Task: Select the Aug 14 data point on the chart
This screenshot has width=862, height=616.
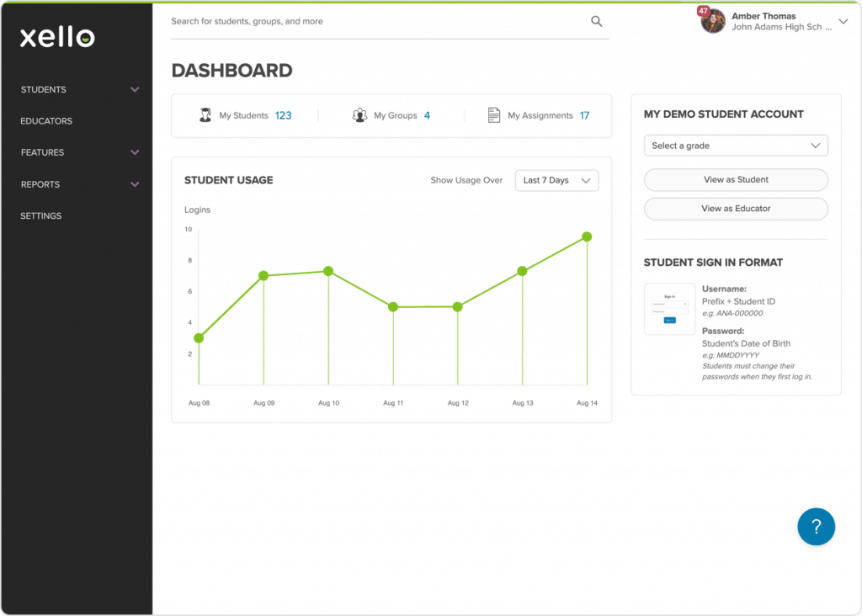Action: [587, 238]
